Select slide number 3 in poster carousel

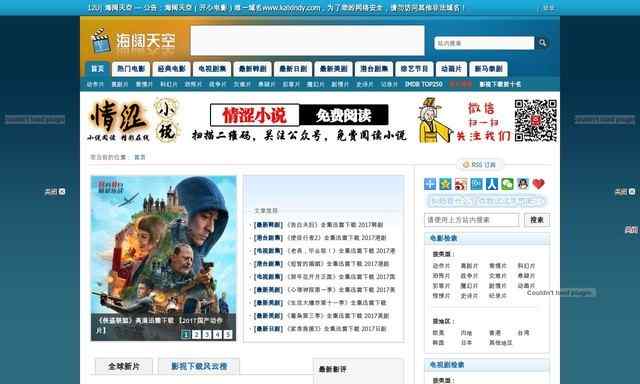207,335
